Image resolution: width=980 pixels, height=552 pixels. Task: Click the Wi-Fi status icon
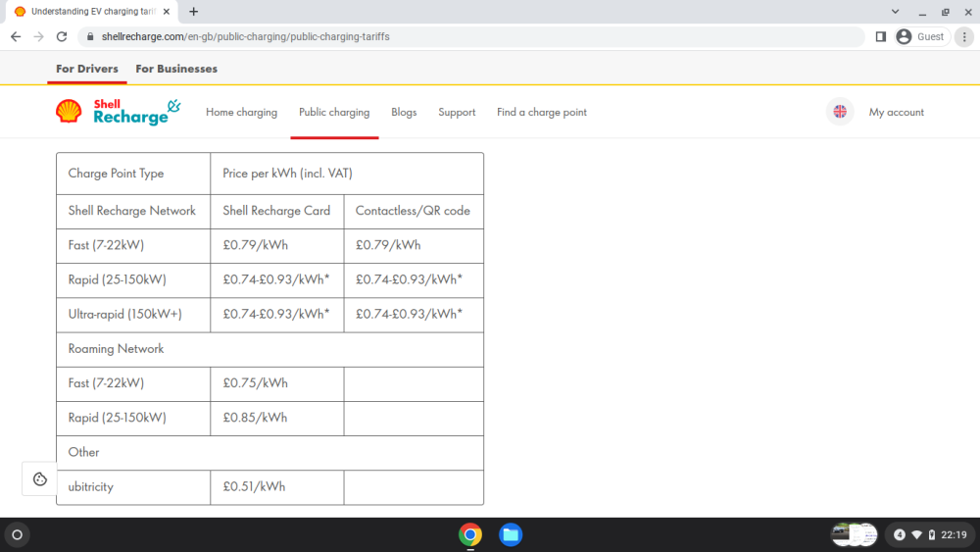pos(916,534)
